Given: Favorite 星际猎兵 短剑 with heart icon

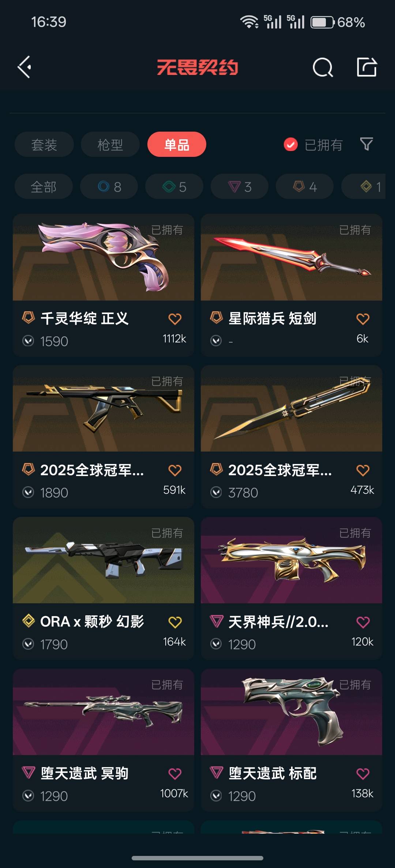Looking at the screenshot, I should pyautogui.click(x=363, y=319).
